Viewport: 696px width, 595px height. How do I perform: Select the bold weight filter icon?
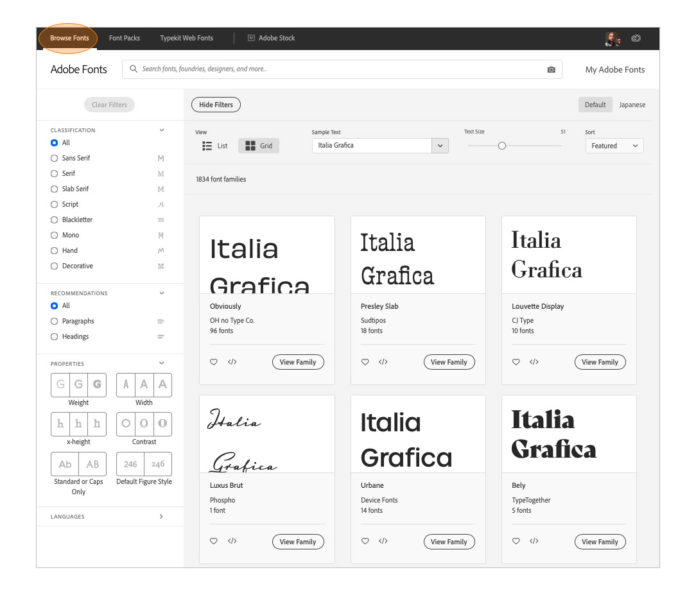tap(97, 384)
